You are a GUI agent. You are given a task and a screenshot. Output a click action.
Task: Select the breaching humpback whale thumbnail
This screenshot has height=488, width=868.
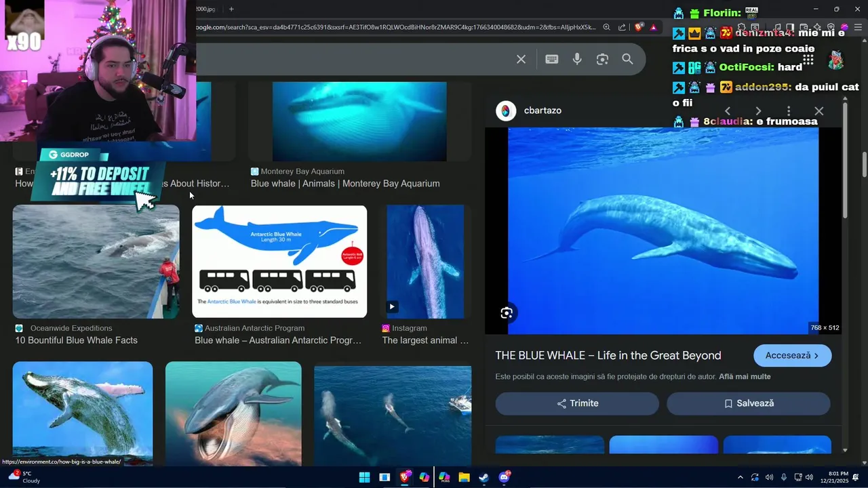tap(83, 413)
